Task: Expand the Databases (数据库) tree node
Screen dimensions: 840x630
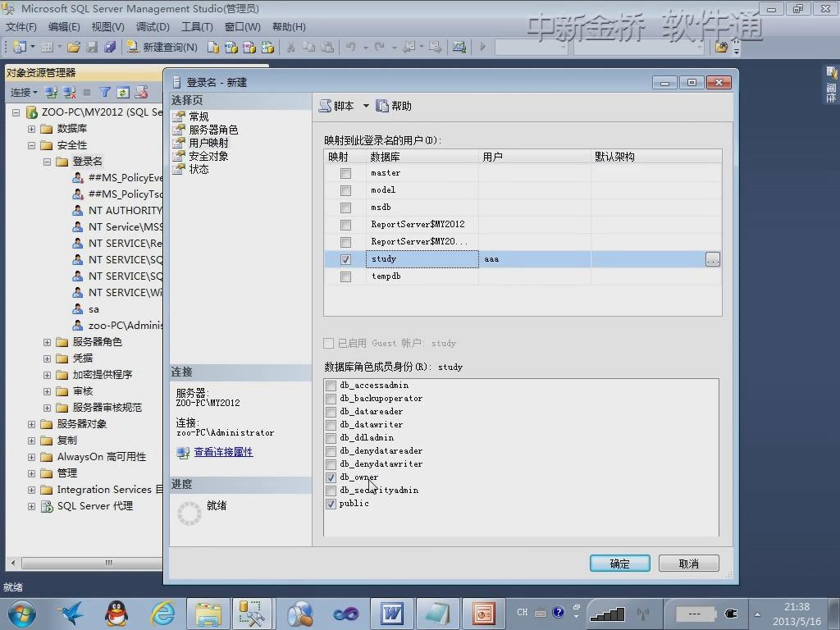Action: tap(32, 129)
